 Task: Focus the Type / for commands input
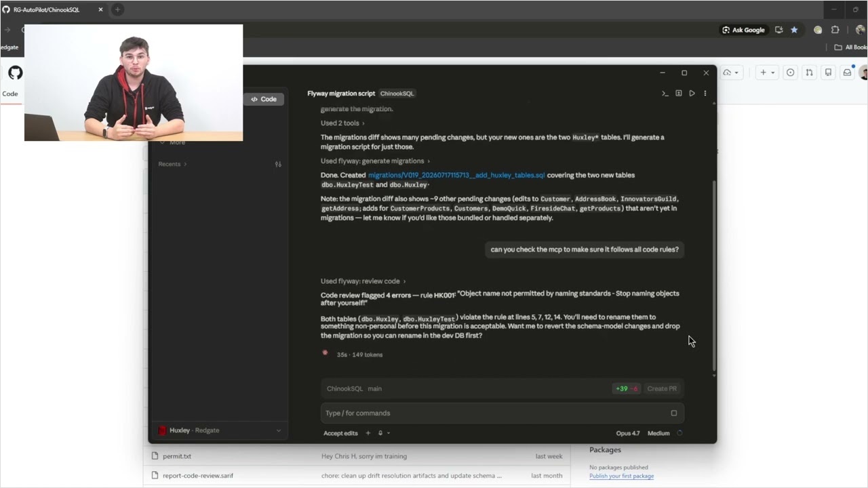502,413
